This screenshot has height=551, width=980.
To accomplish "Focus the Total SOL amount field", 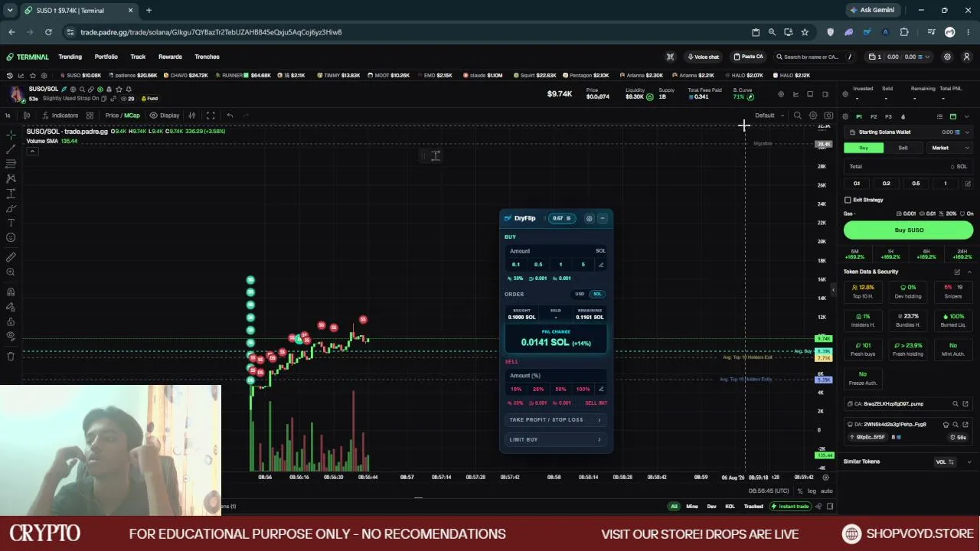I will click(909, 166).
